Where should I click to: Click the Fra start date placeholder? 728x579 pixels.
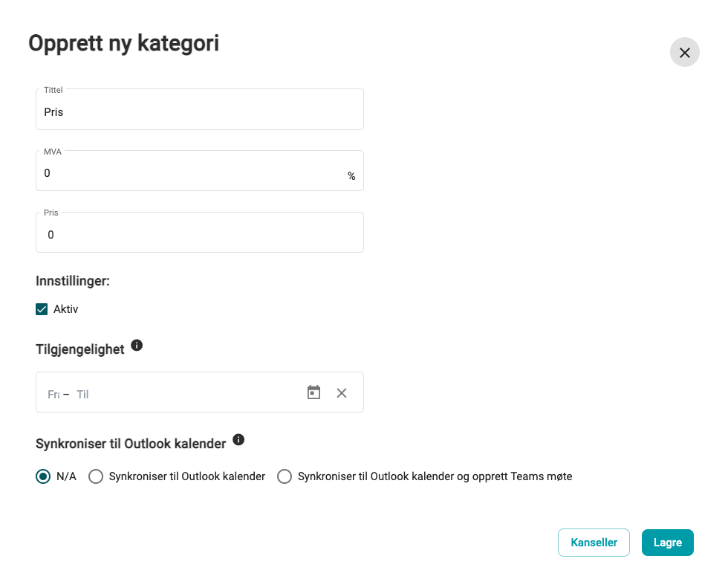(x=53, y=395)
